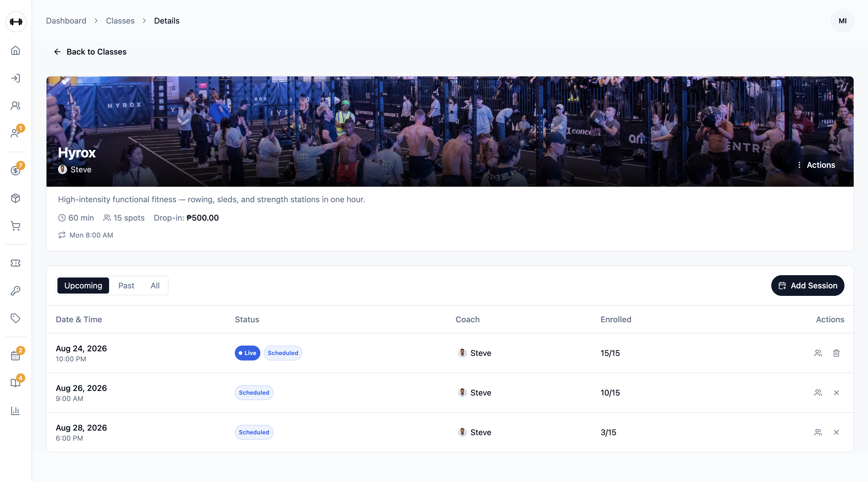
Task: Cancel the Aug 28 session with X icon
Action: pos(836,432)
